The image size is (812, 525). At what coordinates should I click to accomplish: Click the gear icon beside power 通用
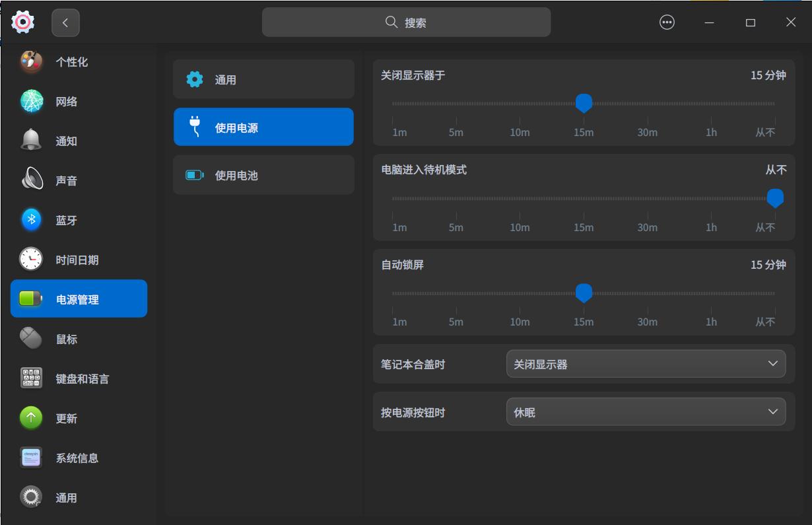pyautogui.click(x=195, y=80)
